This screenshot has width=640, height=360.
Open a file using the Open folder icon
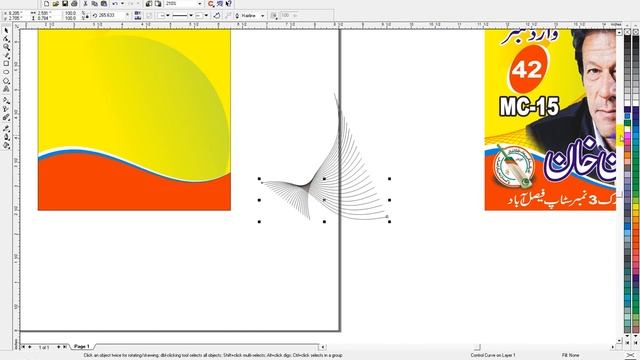56,4
